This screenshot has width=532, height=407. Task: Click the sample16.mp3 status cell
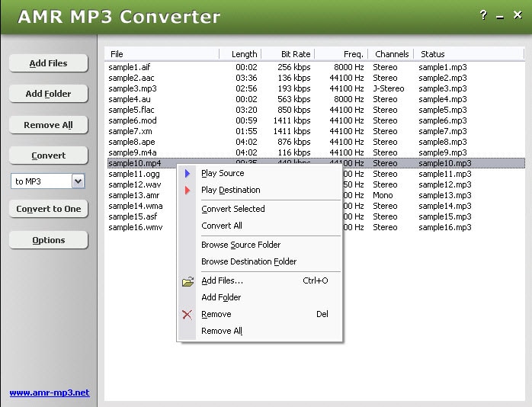click(x=445, y=227)
